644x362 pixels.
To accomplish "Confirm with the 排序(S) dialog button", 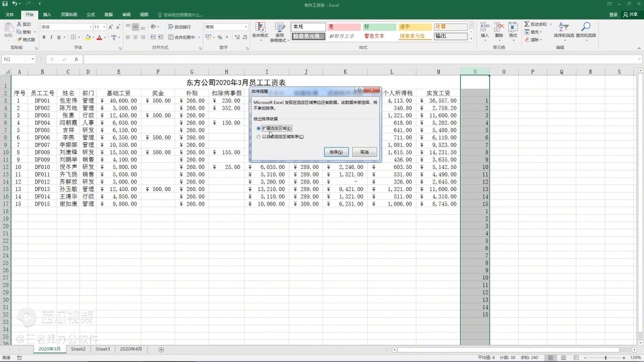I will 336,152.
